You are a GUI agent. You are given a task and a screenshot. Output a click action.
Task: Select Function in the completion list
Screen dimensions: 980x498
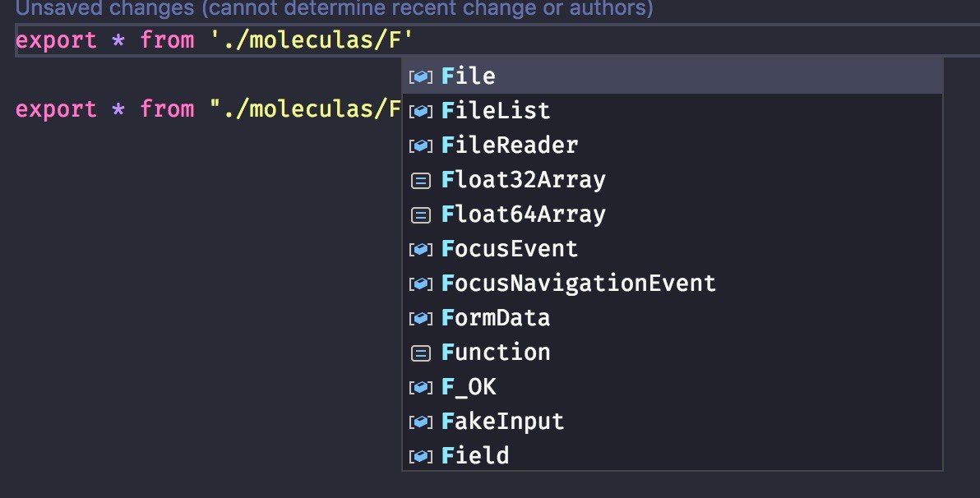point(672,353)
